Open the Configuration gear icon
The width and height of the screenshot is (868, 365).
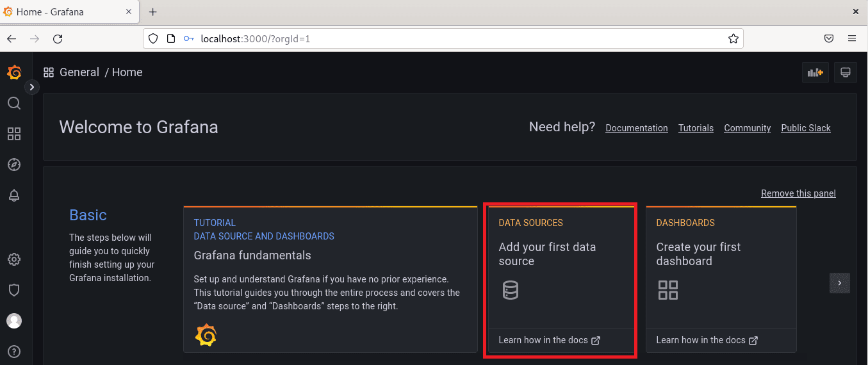click(14, 259)
